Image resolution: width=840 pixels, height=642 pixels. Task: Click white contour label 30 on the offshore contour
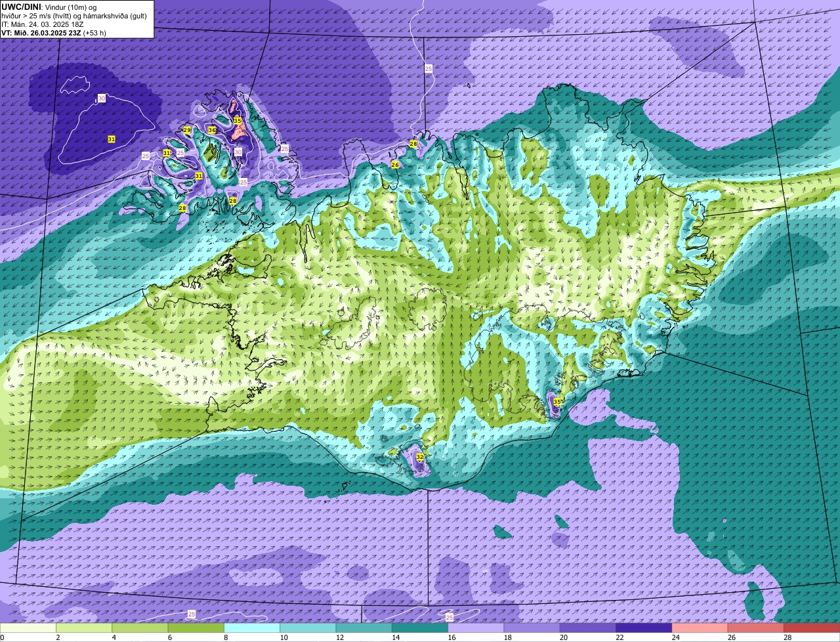pyautogui.click(x=102, y=98)
